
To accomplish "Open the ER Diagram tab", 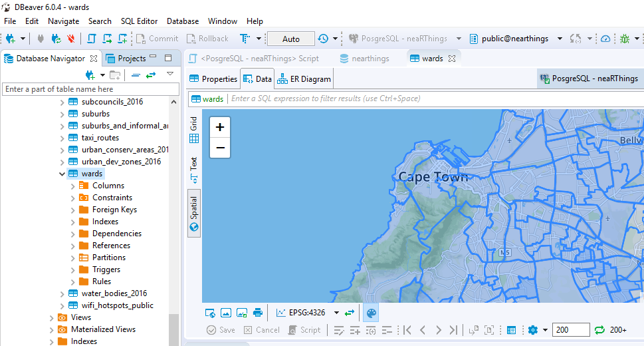I will [304, 79].
